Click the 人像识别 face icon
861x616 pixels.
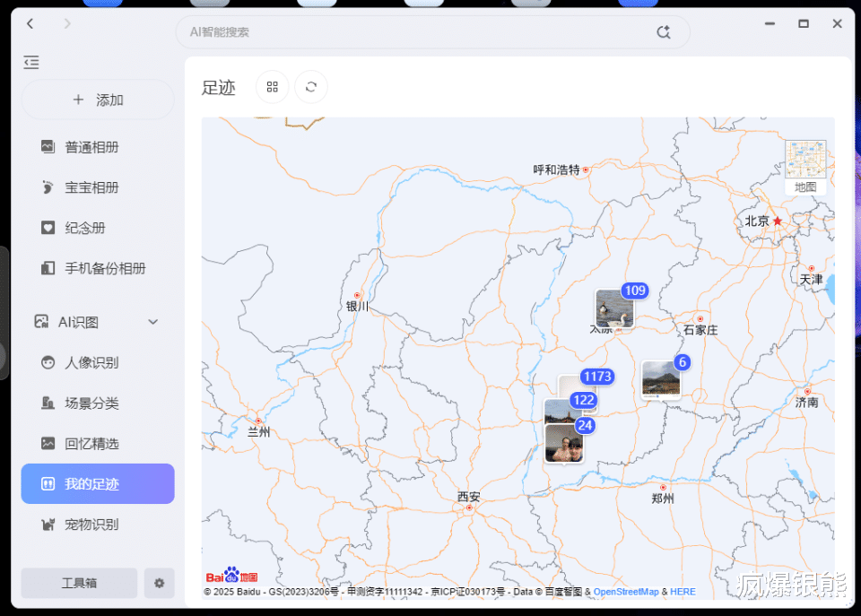tap(48, 362)
